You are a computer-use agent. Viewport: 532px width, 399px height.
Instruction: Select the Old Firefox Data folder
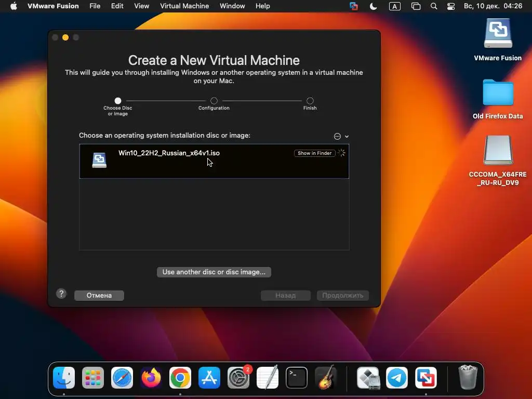pos(498,92)
